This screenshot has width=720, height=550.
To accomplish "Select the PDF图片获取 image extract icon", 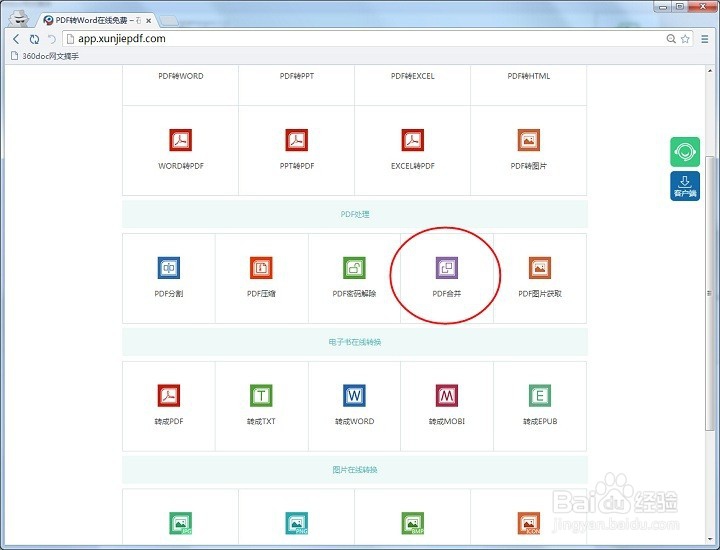I will point(540,268).
